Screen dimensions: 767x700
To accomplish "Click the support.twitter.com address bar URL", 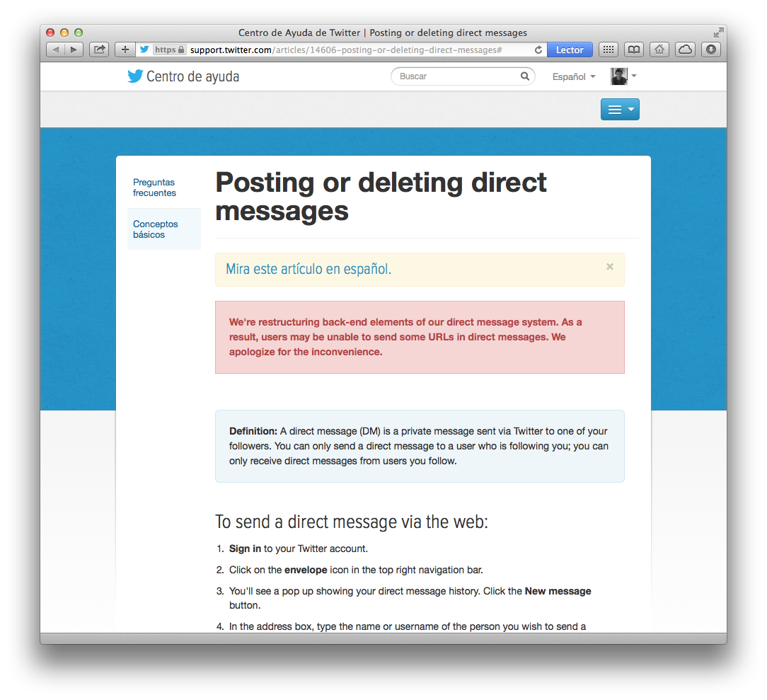I will (346, 50).
